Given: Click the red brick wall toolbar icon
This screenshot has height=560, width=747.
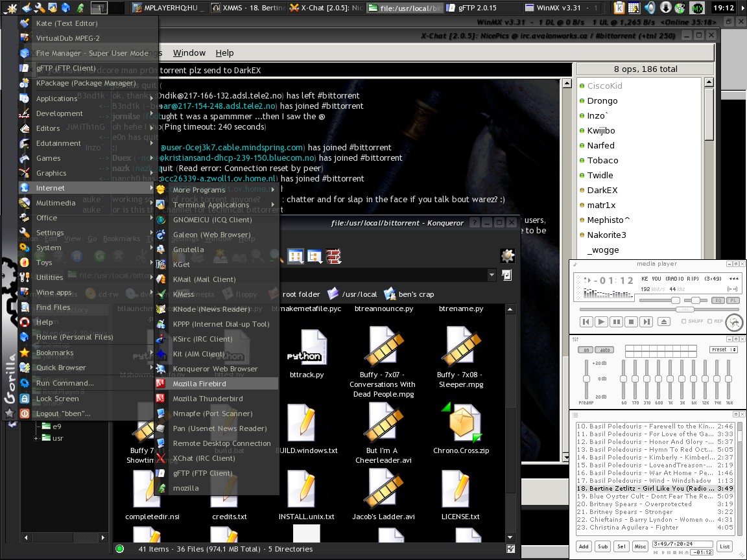Looking at the screenshot, I should point(333,256).
